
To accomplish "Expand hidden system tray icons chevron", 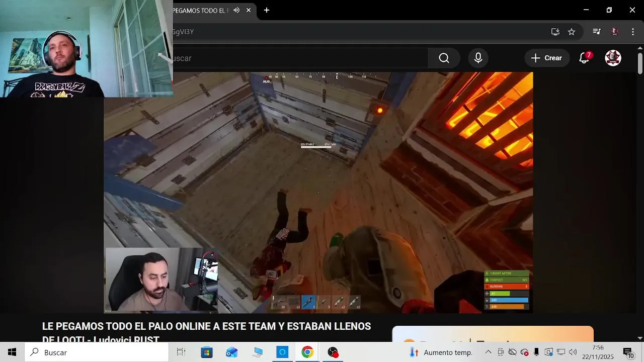I will pos(488,352).
